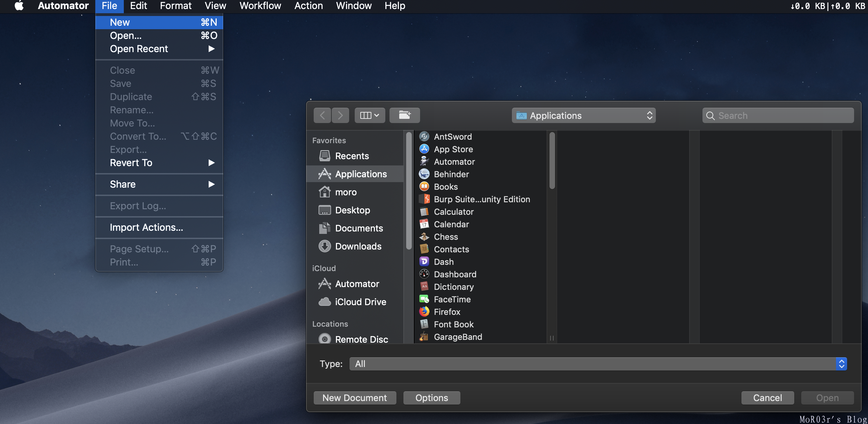Click the Books app icon
868x424 pixels.
point(424,187)
